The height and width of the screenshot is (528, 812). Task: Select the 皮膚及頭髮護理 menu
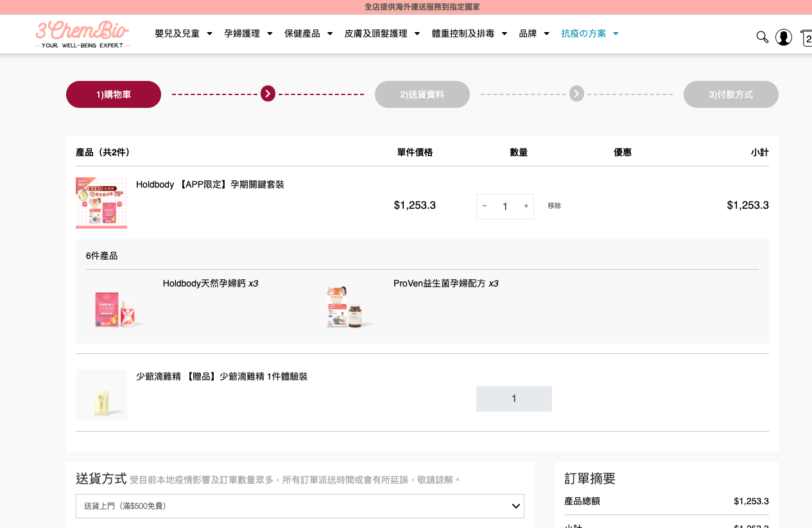[376, 33]
